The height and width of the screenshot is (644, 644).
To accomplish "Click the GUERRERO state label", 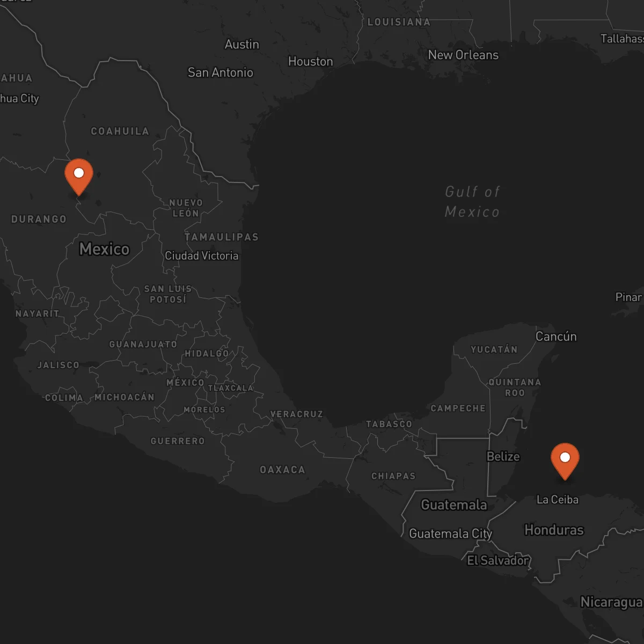I will (x=178, y=441).
